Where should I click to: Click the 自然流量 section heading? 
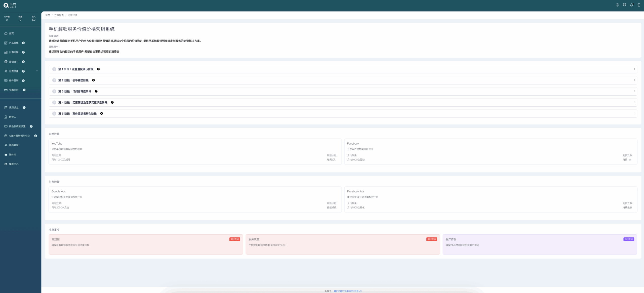(54, 134)
